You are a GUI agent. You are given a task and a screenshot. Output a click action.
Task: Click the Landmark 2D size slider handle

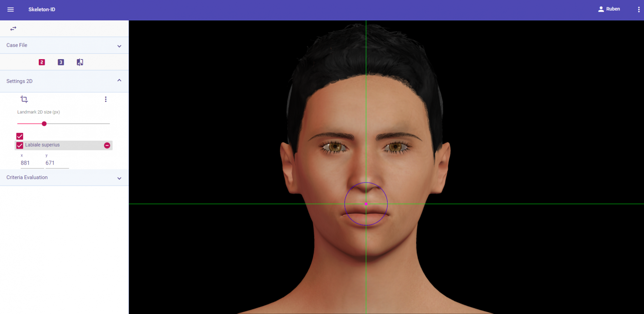click(x=44, y=124)
